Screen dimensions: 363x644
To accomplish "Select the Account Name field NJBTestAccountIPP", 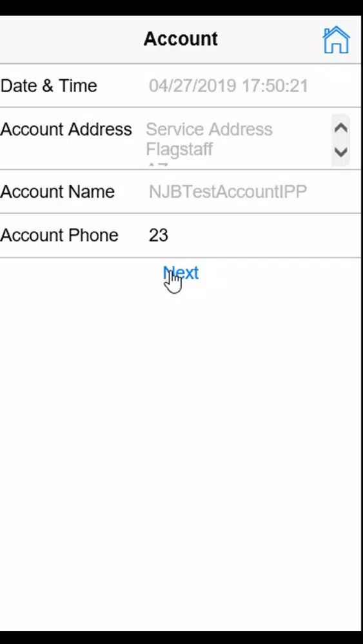I will point(228,192).
